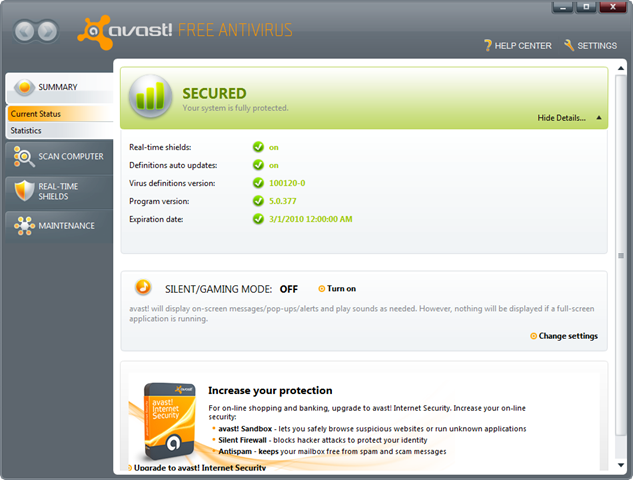633x480 pixels.
Task: Click the vertical scrollbar thumb
Action: [x=621, y=255]
